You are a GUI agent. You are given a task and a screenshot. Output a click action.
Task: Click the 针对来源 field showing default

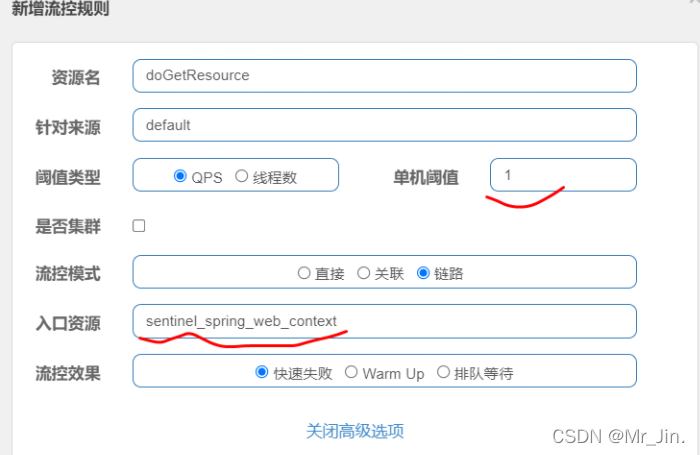pyautogui.click(x=384, y=125)
